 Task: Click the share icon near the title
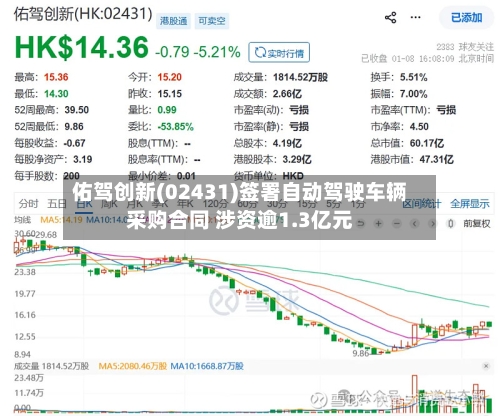(x=391, y=17)
